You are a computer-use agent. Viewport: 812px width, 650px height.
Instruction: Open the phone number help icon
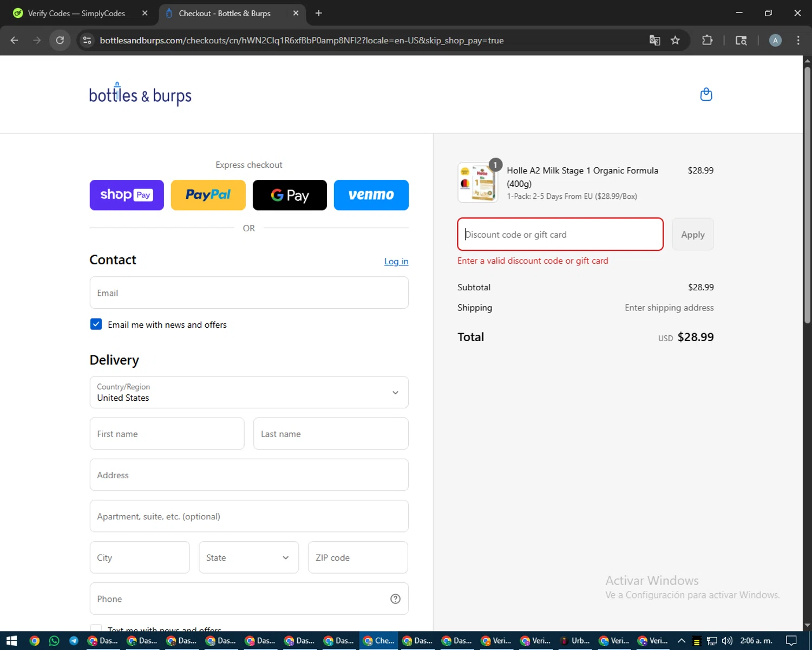(395, 599)
